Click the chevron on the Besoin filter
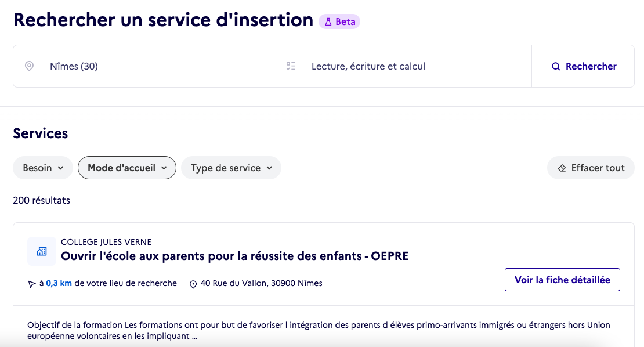Screen dimensions: 644x347 (x=61, y=168)
